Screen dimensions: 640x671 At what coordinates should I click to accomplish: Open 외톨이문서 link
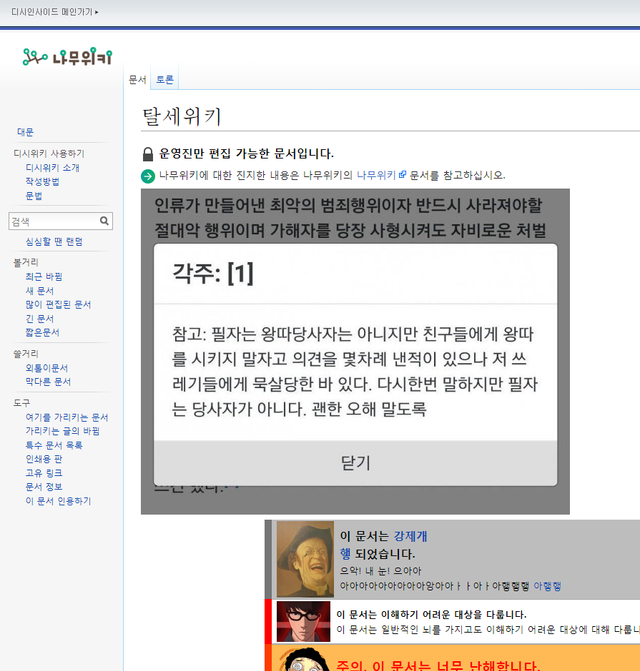click(x=47, y=368)
